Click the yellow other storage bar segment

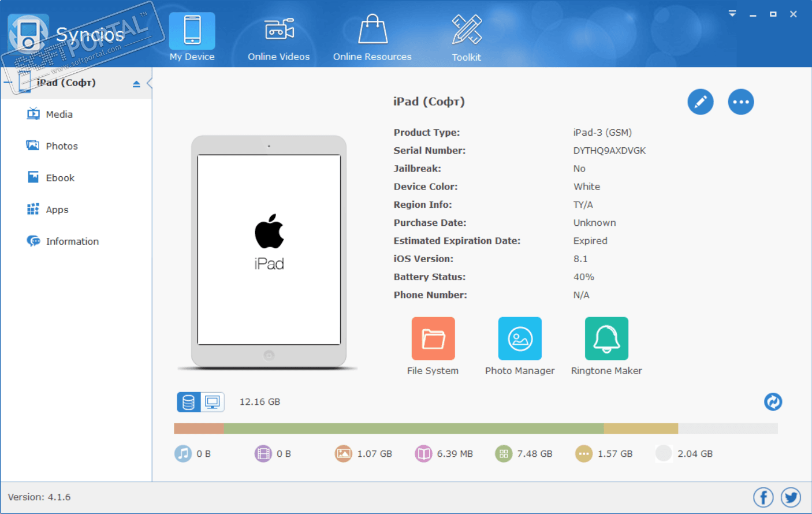click(x=641, y=429)
